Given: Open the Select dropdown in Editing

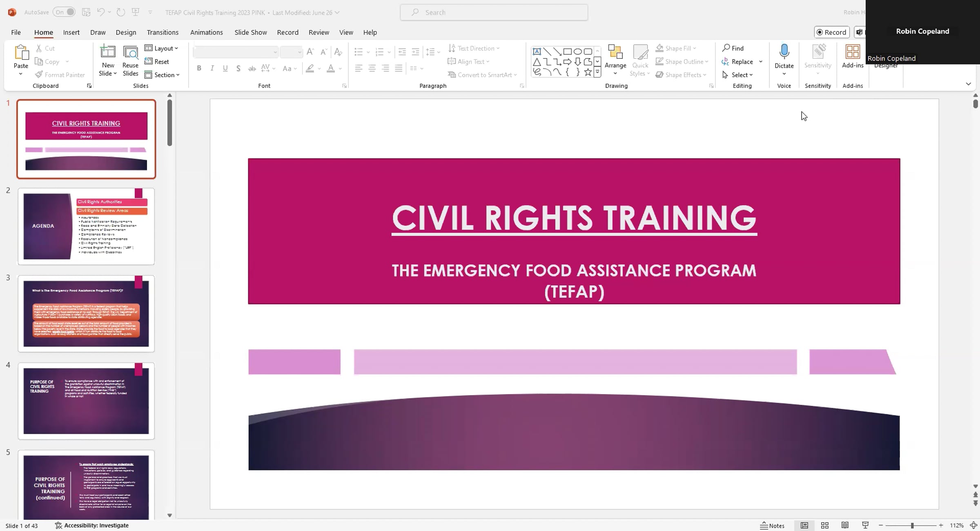Looking at the screenshot, I should [737, 75].
